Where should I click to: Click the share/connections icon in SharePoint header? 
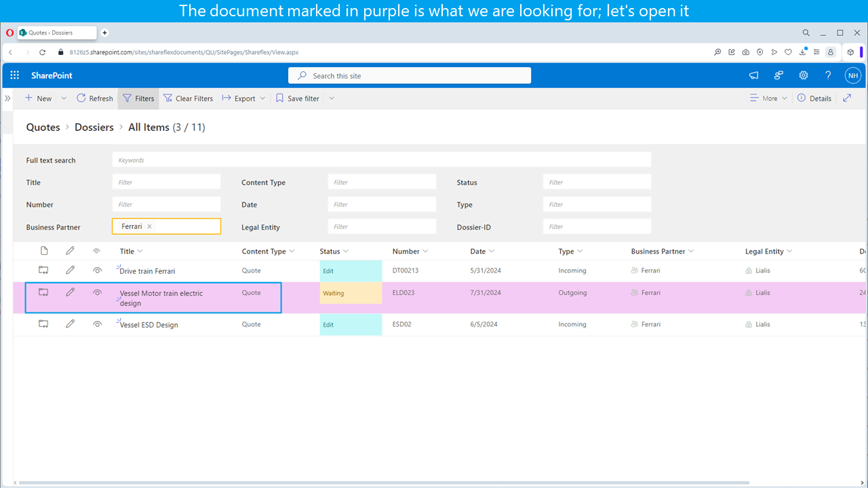click(x=778, y=75)
